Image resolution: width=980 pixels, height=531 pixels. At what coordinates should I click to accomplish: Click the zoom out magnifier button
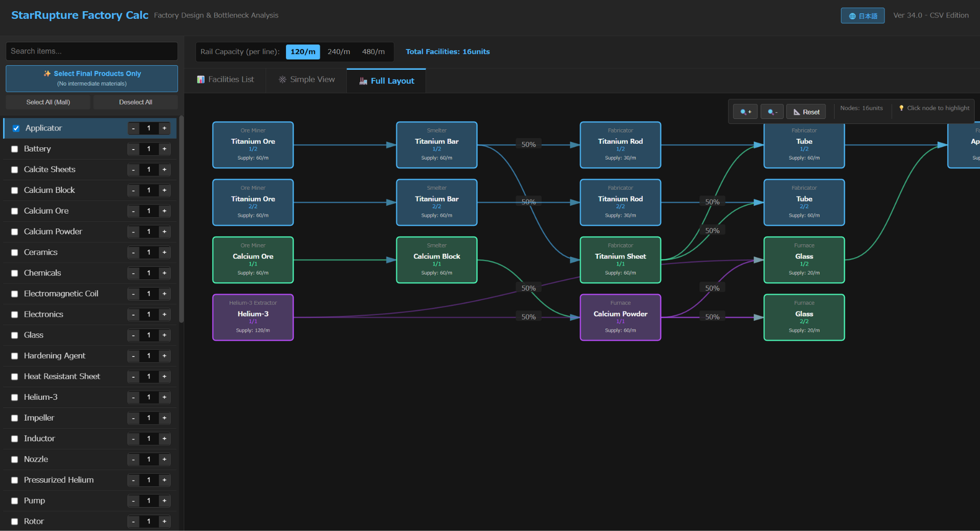pos(772,112)
